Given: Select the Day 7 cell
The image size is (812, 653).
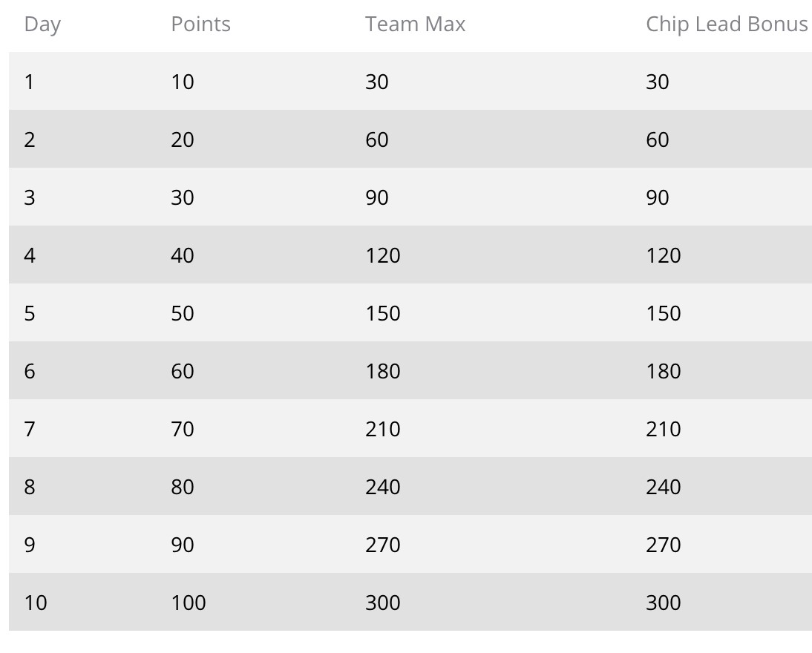Looking at the screenshot, I should pos(30,429).
